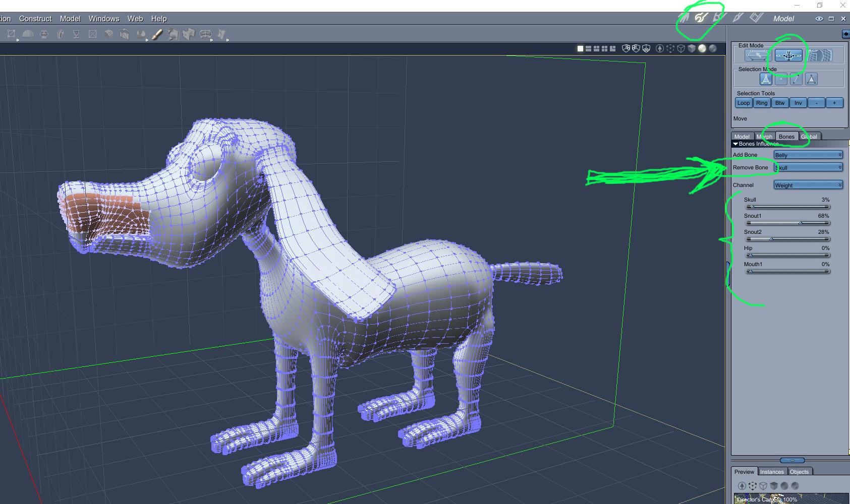
Task: Click the third camera navigation cube icon
Action: coord(646,48)
